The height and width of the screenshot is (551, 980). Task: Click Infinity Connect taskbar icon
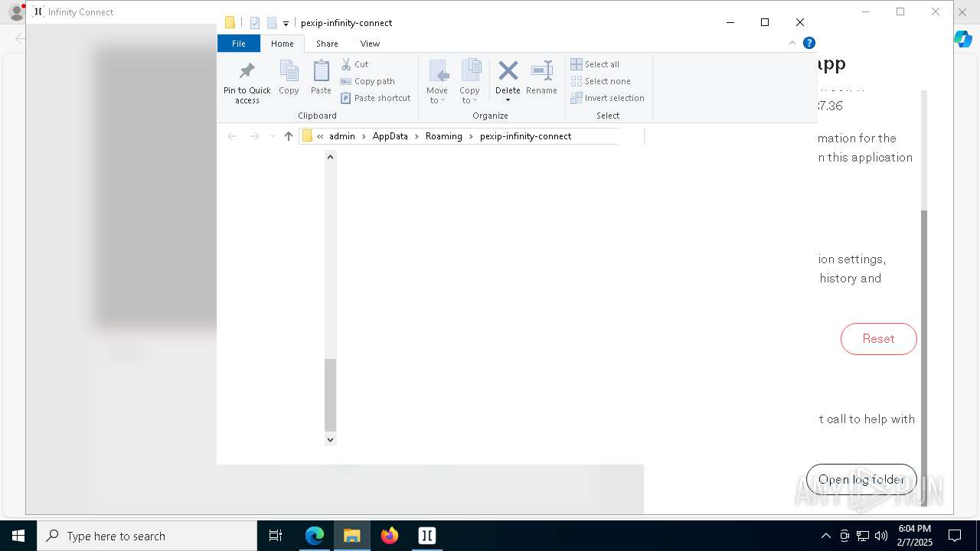(427, 536)
